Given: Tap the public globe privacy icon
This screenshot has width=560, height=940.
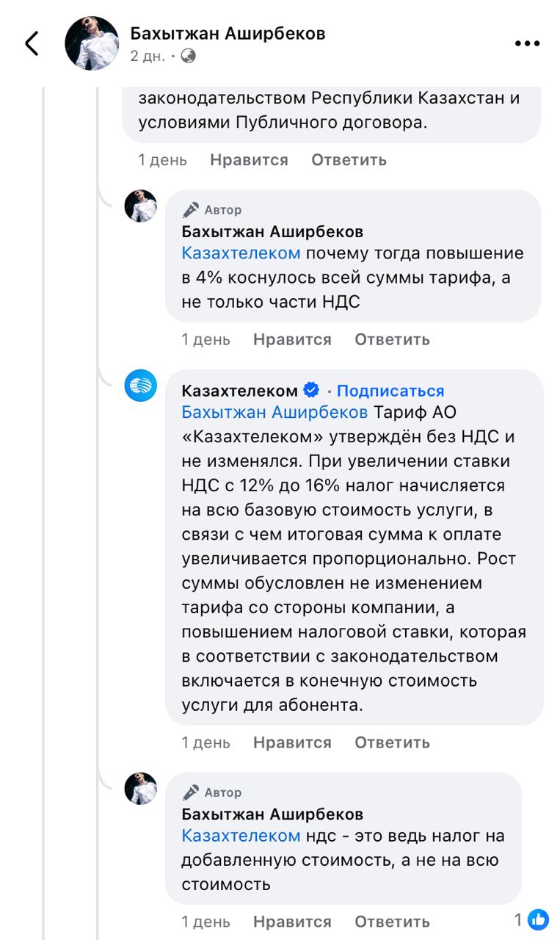Looking at the screenshot, I should point(189,57).
